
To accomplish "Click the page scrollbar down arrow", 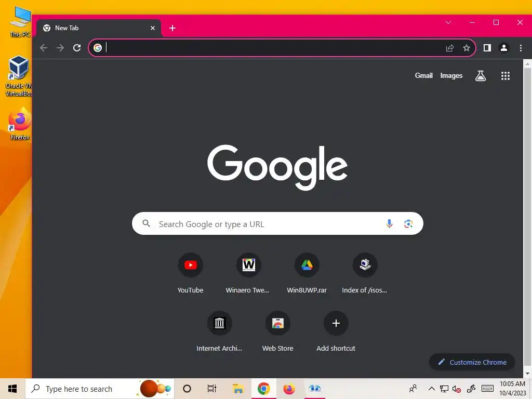I will (528, 374).
